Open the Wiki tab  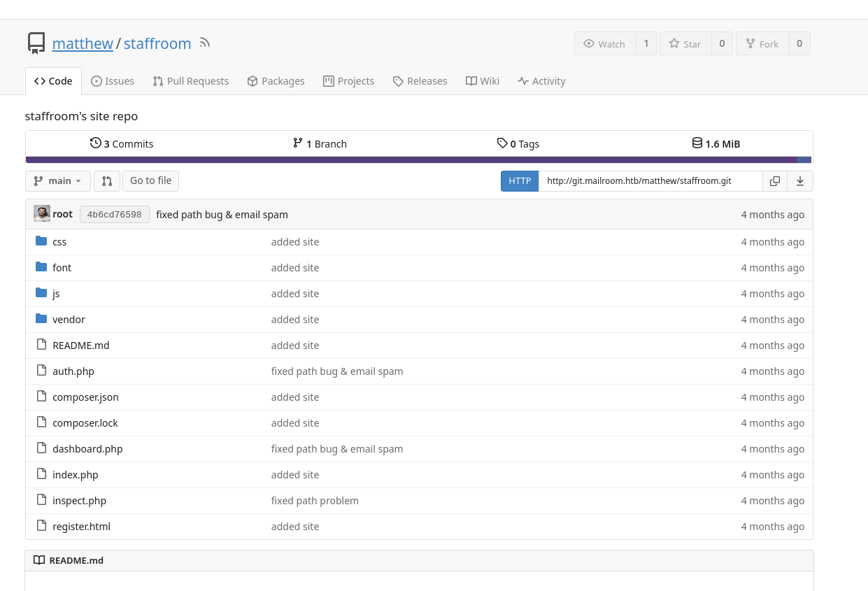[x=483, y=81]
